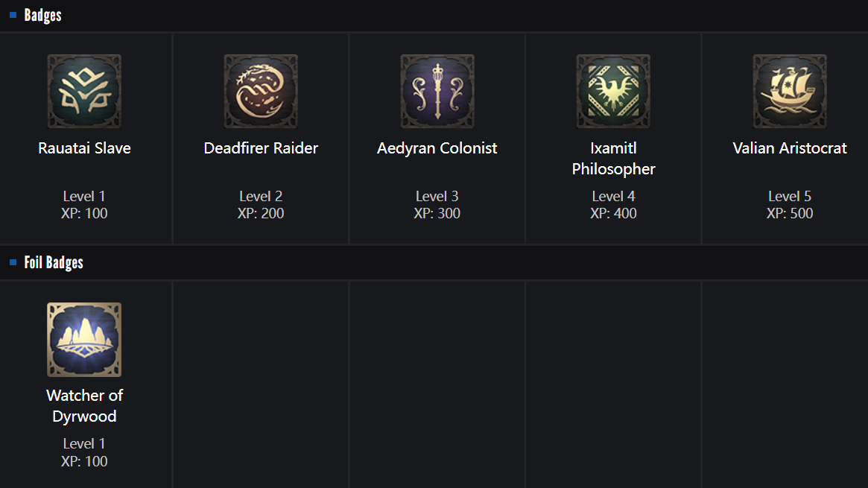Select the Valian Aristocrat ship badge
Image resolution: width=868 pixels, height=488 pixels.
coord(790,92)
